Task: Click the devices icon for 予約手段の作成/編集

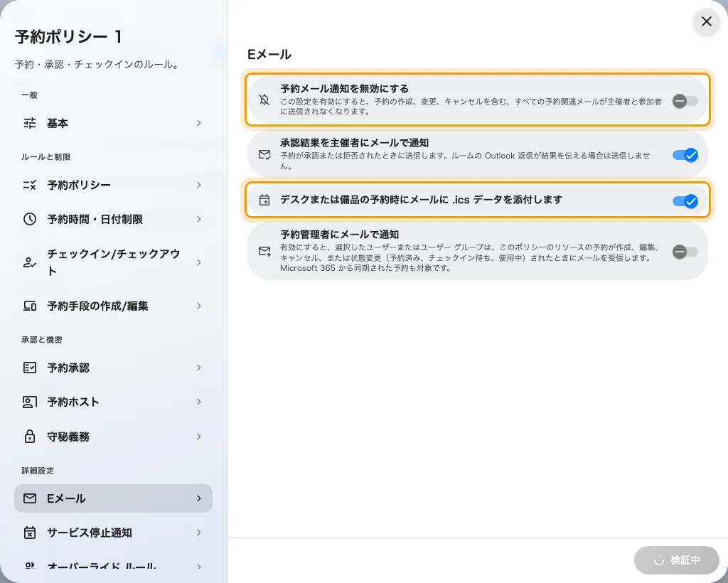Action: click(x=30, y=306)
